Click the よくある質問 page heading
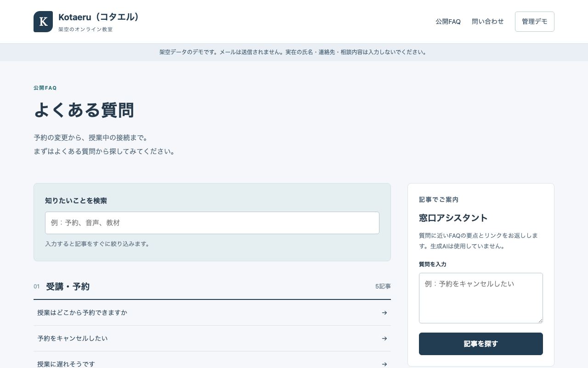Image resolution: width=588 pixels, height=368 pixels. (x=84, y=110)
